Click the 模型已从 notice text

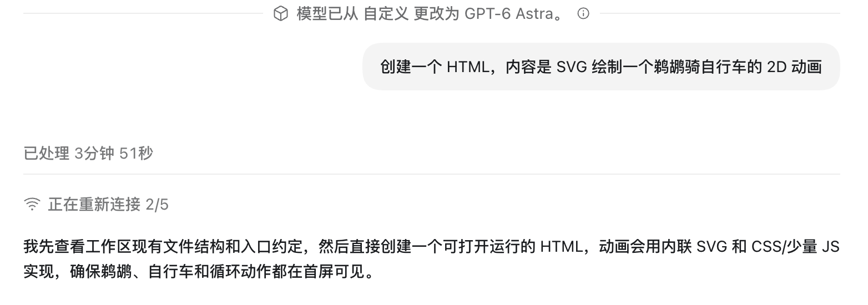[327, 14]
